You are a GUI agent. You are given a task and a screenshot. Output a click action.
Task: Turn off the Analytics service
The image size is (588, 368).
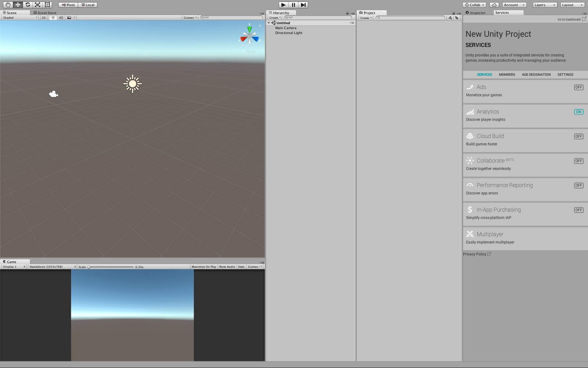tap(578, 112)
